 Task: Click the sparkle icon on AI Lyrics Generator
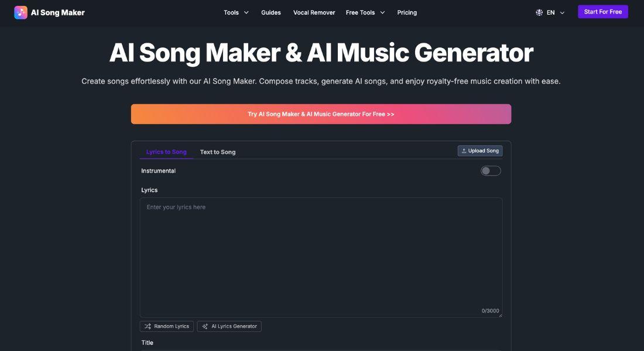[205, 326]
